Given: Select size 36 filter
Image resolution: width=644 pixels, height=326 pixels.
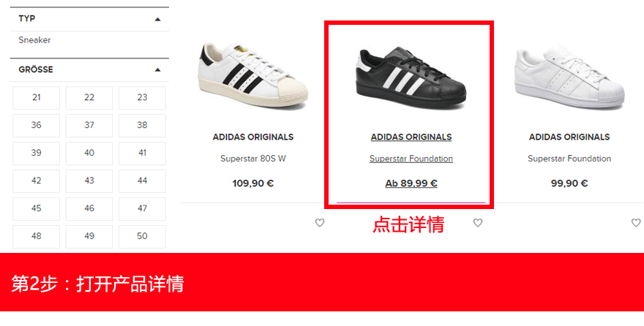Looking at the screenshot, I should point(36,126).
